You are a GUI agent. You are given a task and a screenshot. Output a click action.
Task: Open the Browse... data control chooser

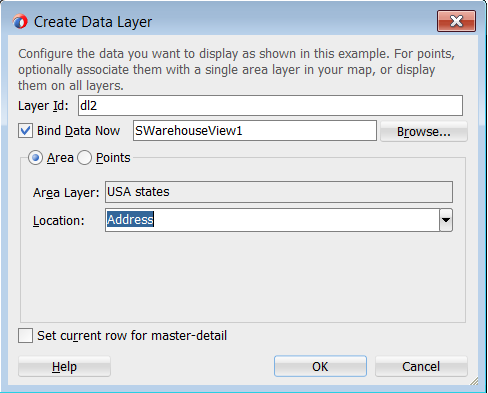tap(424, 131)
